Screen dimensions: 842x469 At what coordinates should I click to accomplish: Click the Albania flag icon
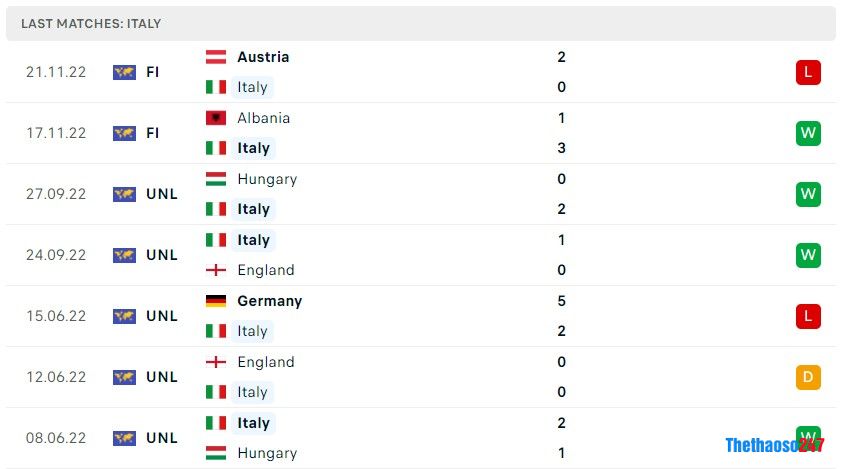(216, 118)
